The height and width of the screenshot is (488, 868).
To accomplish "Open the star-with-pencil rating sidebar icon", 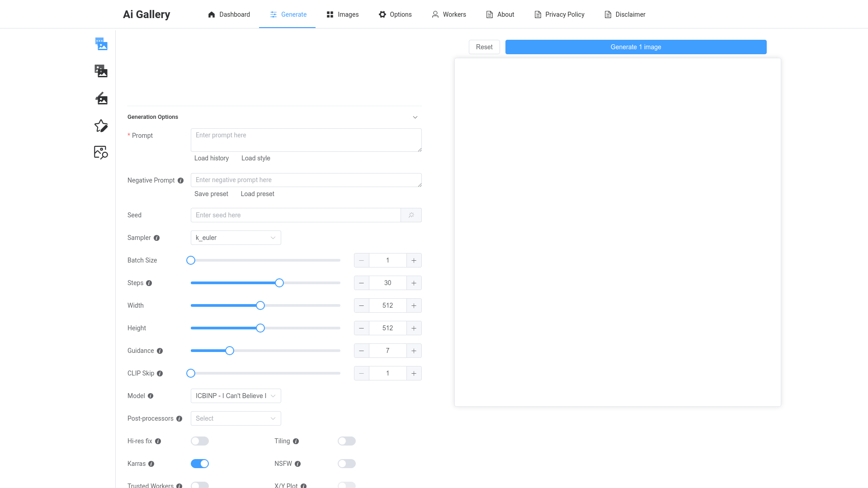I will (101, 126).
